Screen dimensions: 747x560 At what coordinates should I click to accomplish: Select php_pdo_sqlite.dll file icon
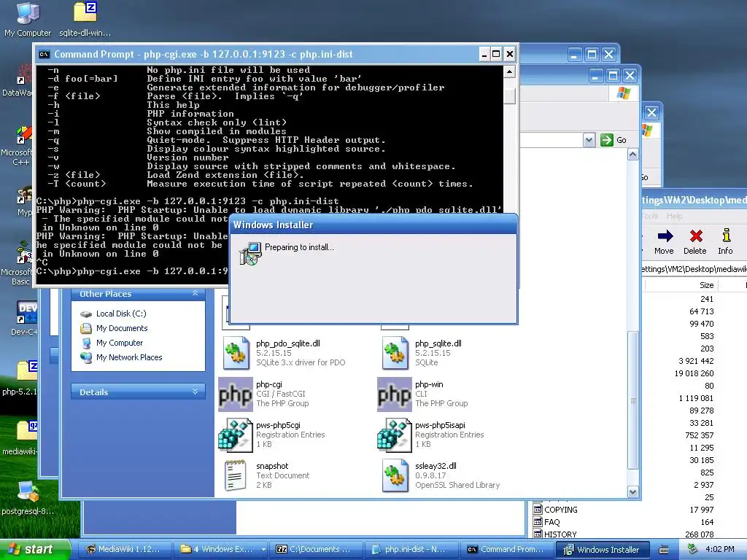click(236, 353)
